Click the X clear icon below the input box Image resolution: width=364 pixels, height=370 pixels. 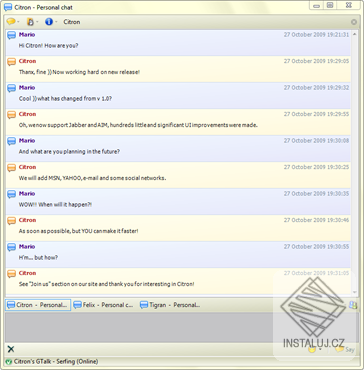[x=11, y=349]
